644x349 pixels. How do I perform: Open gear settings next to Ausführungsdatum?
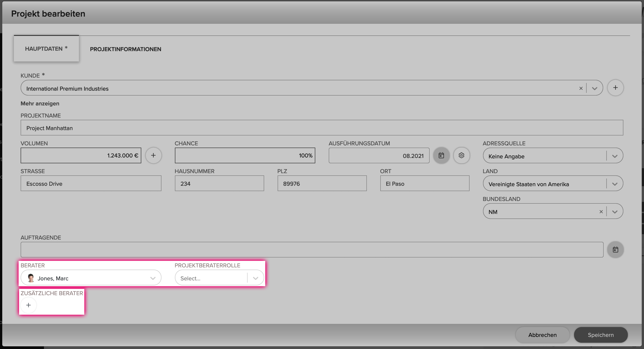[x=461, y=155]
